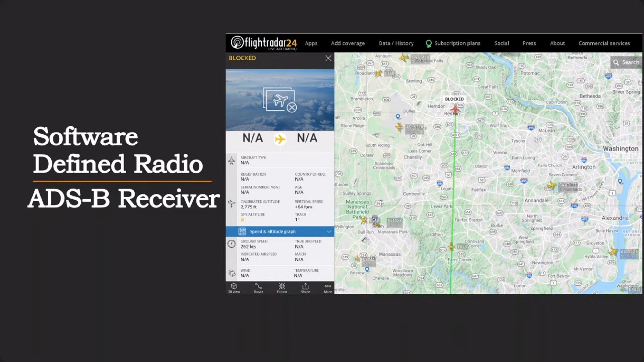Open the Data / History menu

tap(396, 43)
